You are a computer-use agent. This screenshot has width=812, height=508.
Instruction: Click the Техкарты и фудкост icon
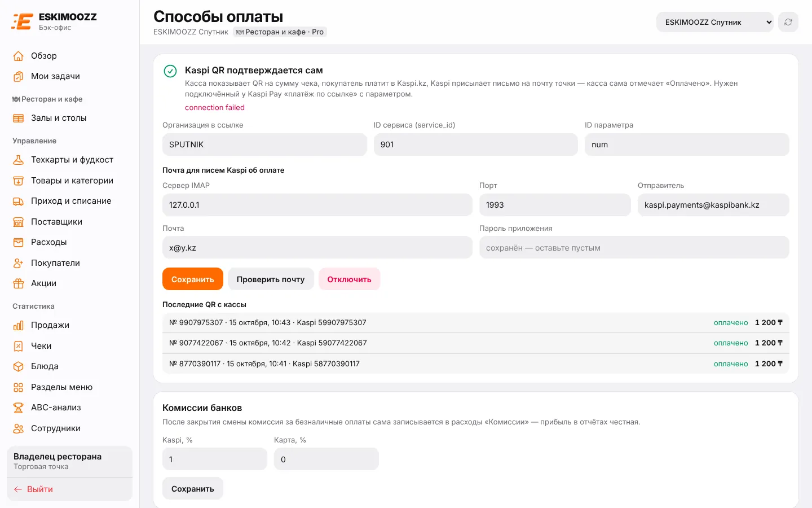coord(19,160)
